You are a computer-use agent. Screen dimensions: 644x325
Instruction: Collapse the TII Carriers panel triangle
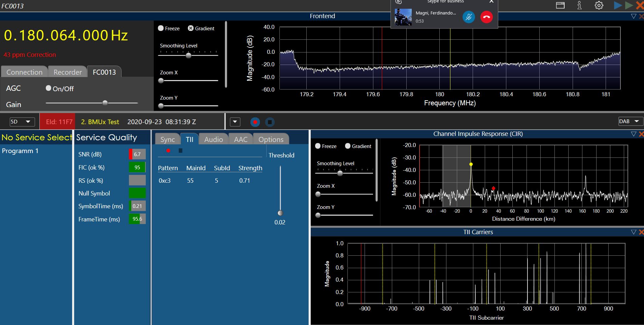[x=633, y=232]
